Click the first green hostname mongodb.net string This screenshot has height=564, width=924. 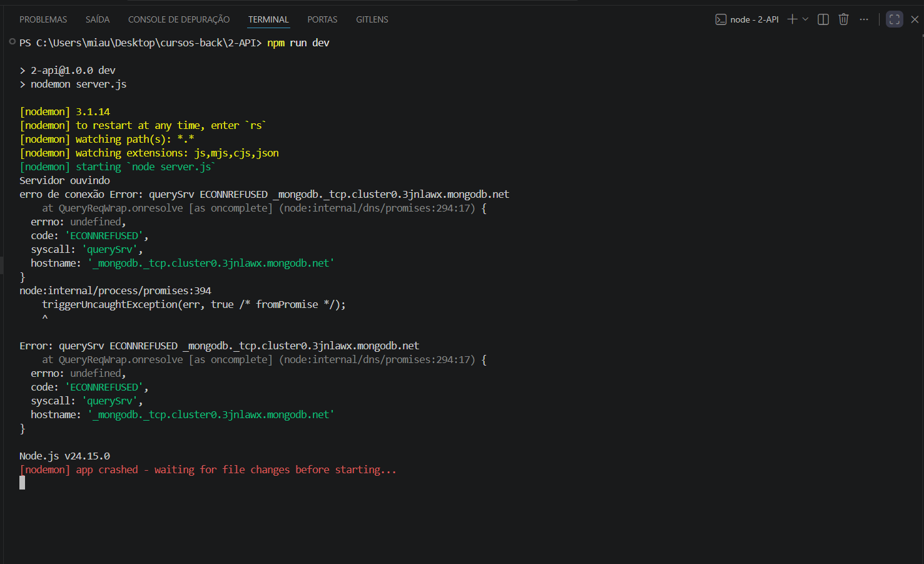tap(211, 263)
